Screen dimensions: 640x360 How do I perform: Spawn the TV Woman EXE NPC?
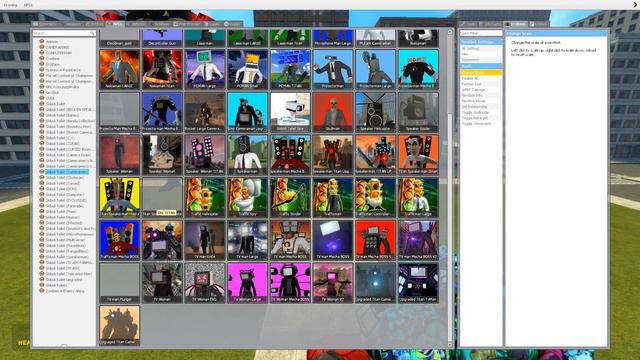tap(205, 282)
